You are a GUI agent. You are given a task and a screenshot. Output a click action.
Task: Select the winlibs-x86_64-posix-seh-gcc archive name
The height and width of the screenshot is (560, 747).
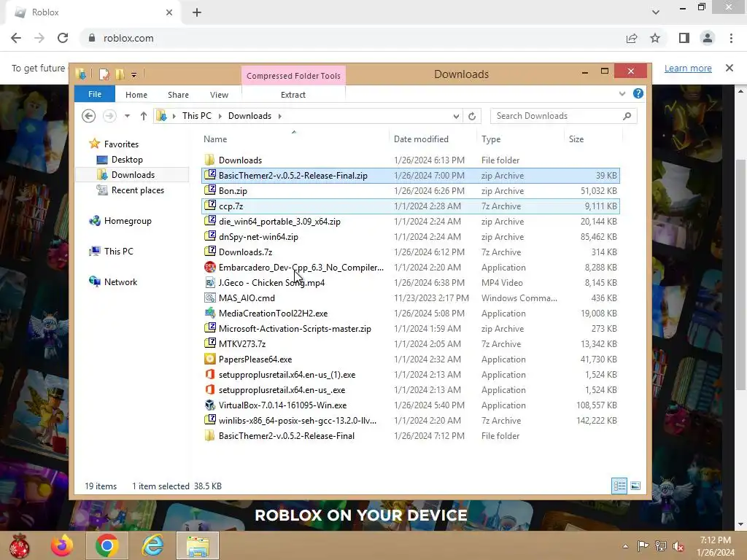click(x=298, y=421)
